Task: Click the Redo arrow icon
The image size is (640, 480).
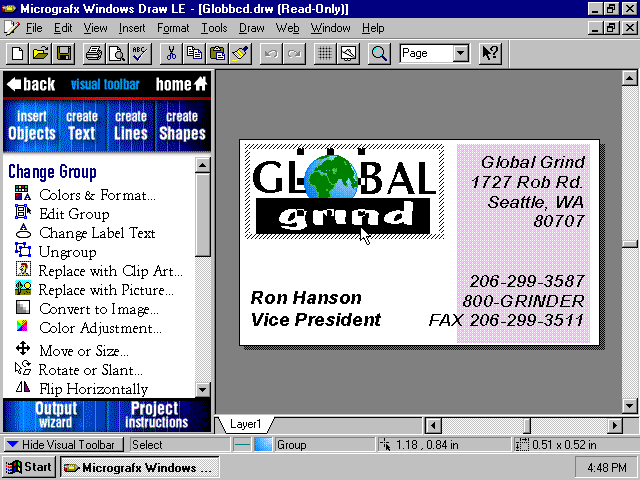Action: tap(294, 53)
